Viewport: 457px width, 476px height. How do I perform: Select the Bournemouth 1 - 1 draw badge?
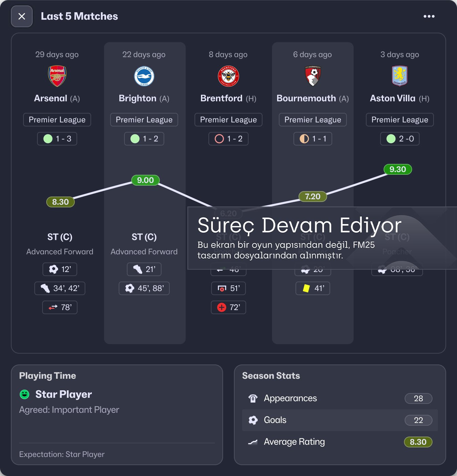click(x=313, y=139)
